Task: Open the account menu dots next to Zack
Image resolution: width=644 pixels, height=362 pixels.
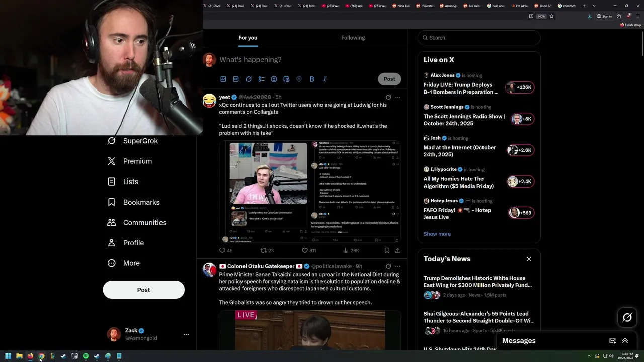Action: (186, 334)
